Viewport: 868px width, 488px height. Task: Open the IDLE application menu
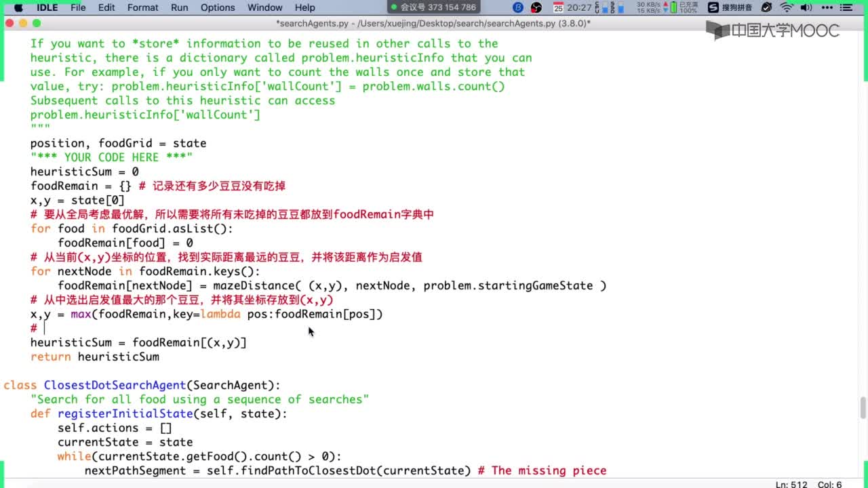47,7
